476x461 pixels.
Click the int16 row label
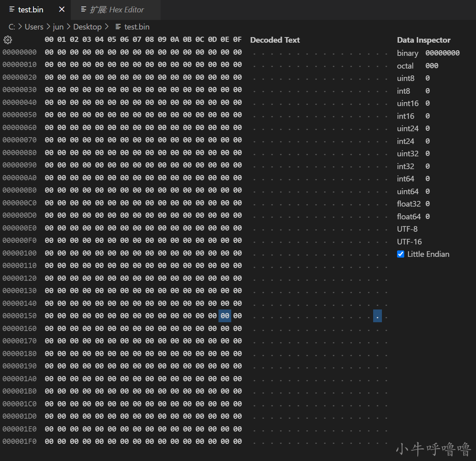pyautogui.click(x=405, y=116)
